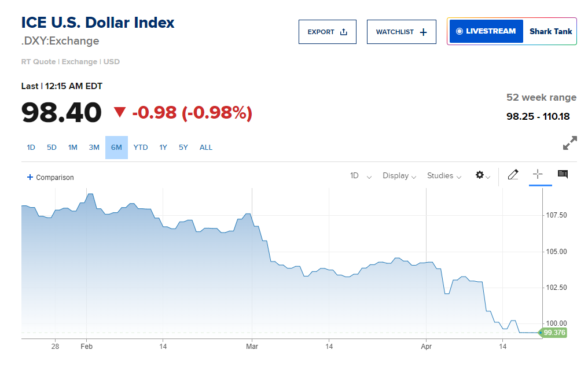This screenshot has height=368, width=588.
Task: Add a Comparison symbol
Action: [x=50, y=177]
